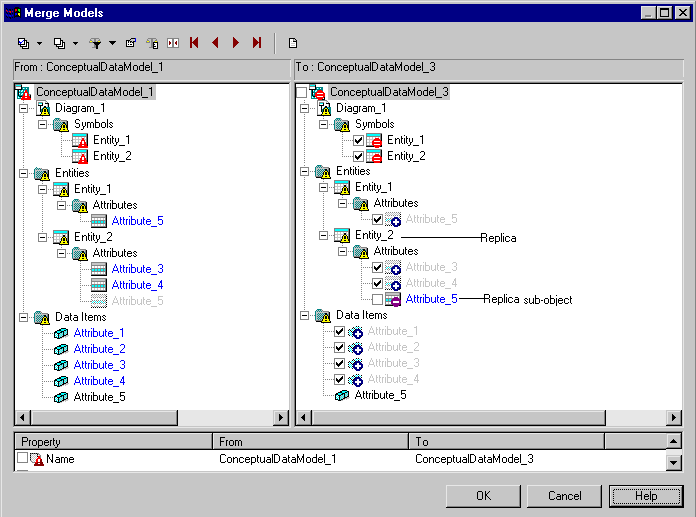Click the Entity_2 symbol icon in From pane

click(80, 156)
